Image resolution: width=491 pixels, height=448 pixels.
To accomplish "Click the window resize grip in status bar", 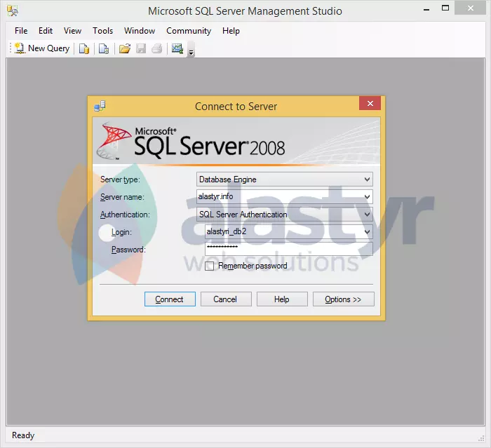I will [481, 438].
